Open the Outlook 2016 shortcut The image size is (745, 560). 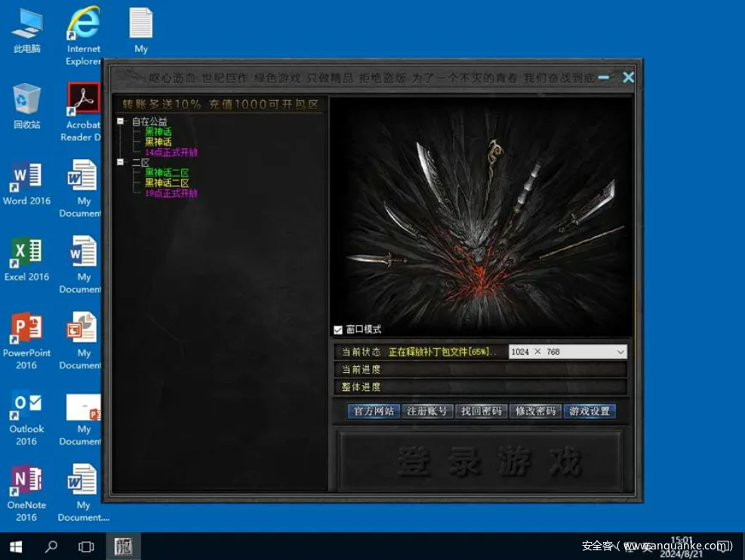click(26, 419)
